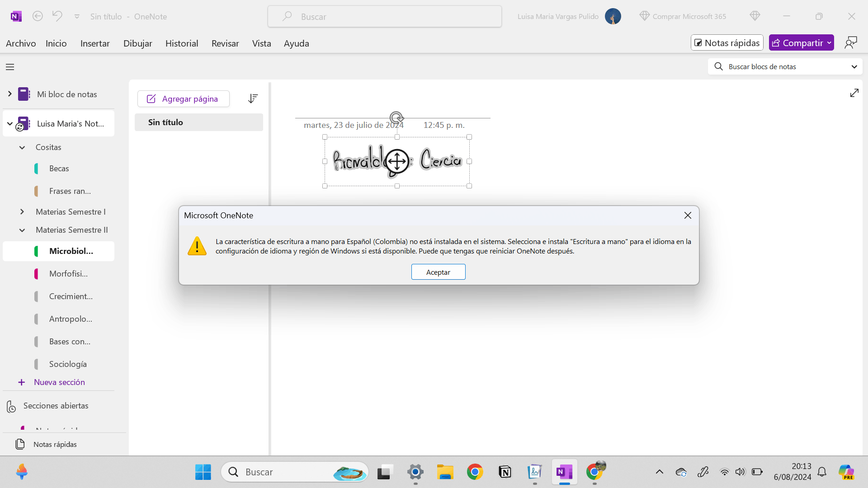Close the Microsoft OneNote warning dialog

tap(688, 216)
